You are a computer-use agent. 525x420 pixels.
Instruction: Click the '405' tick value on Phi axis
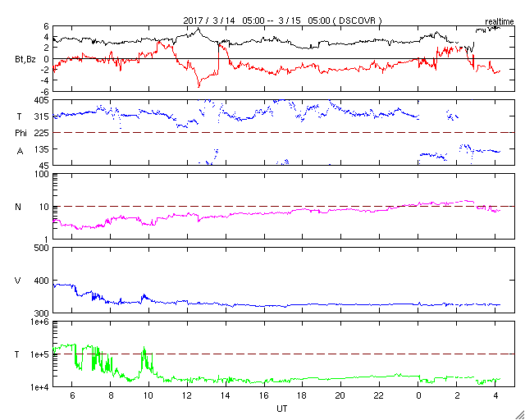[x=42, y=100]
